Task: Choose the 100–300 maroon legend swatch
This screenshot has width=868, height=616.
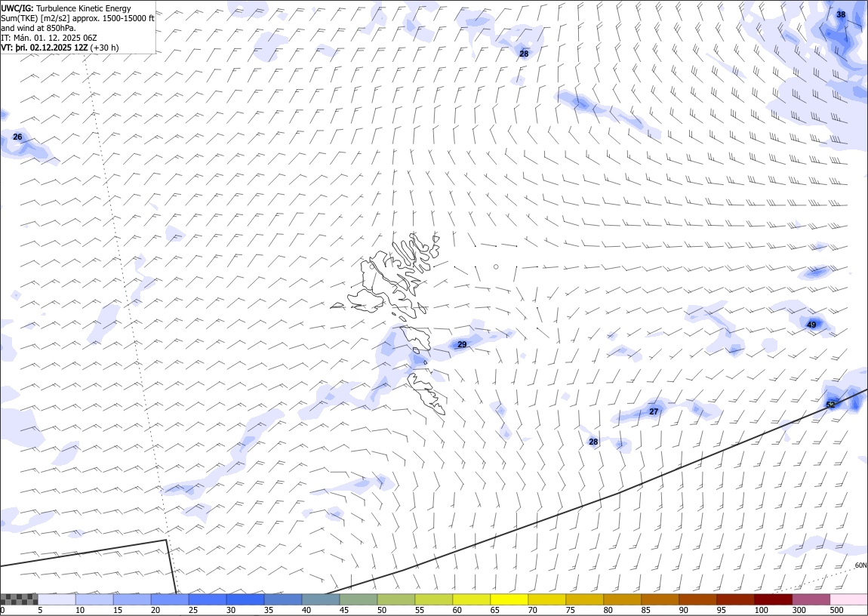Action: point(774,599)
